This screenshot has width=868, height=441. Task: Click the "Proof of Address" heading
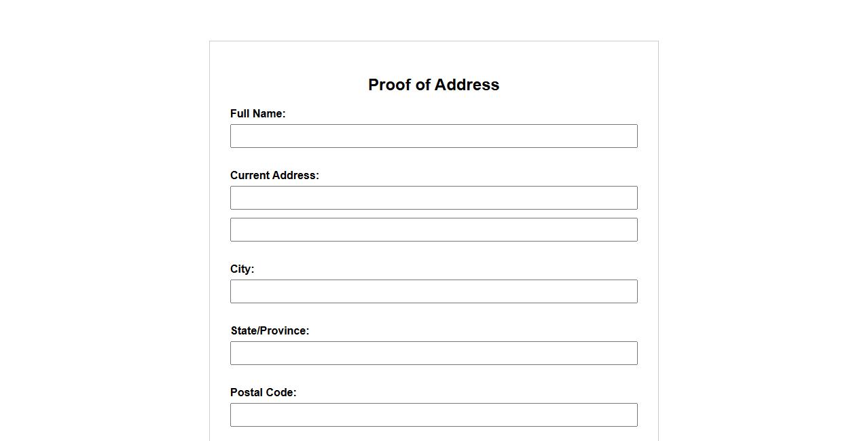coord(433,85)
